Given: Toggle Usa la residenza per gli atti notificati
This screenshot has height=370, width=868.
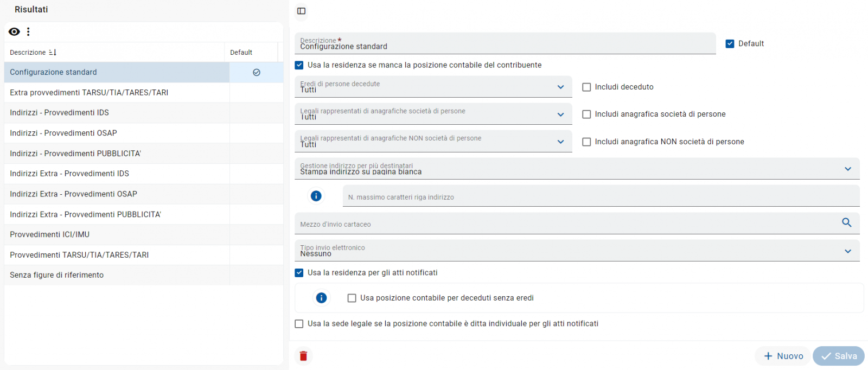Looking at the screenshot, I should (x=299, y=273).
